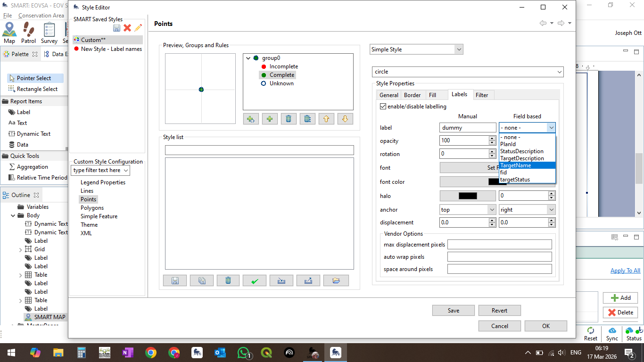Open the Simple Style dropdown
Screen dimensions: 644x362
(x=459, y=49)
